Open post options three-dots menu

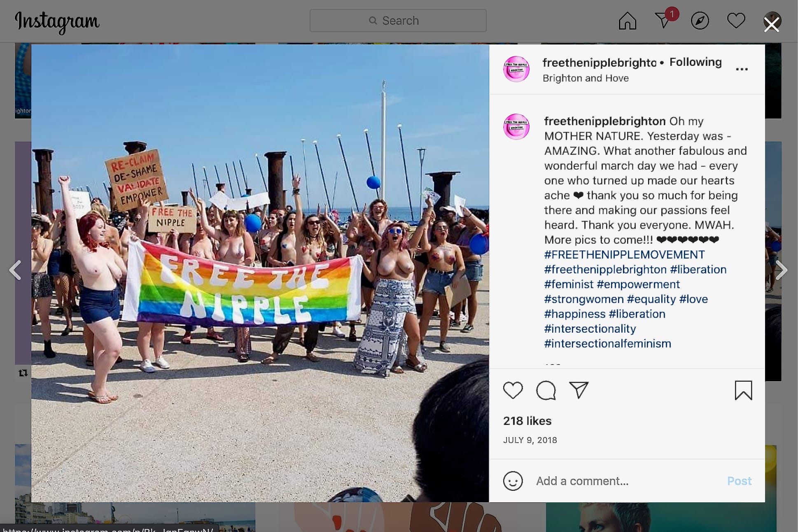tap(742, 69)
